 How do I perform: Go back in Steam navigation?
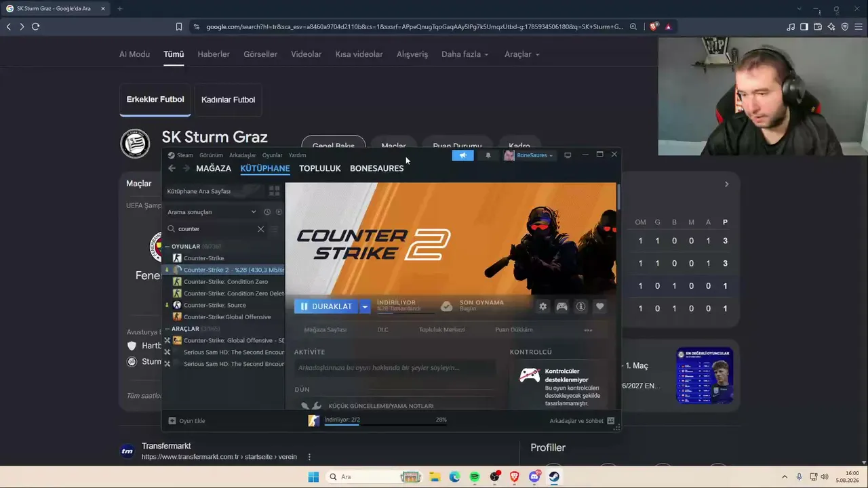point(172,168)
